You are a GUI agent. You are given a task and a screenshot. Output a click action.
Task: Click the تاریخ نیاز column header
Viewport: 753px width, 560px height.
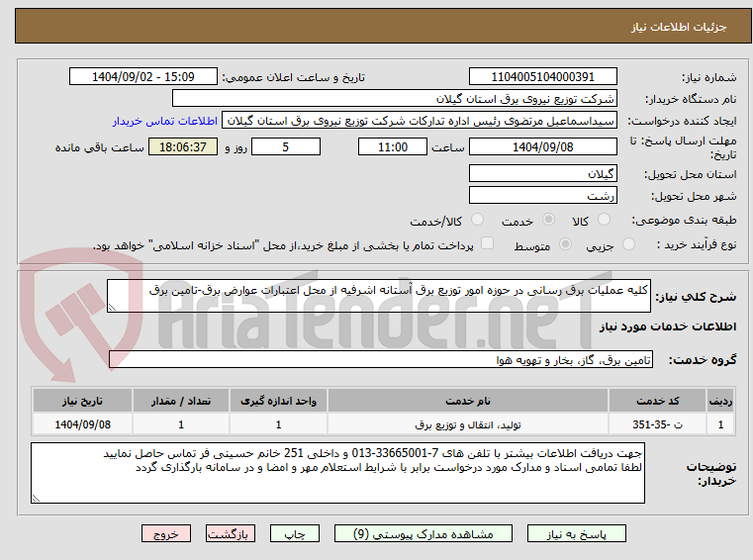click(82, 401)
